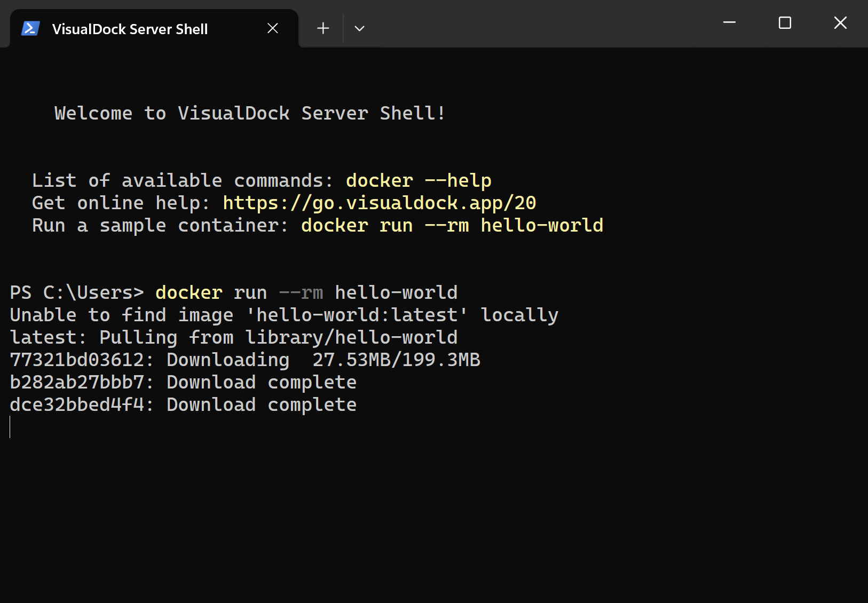Click the 'Unable to find image' output line

(284, 315)
